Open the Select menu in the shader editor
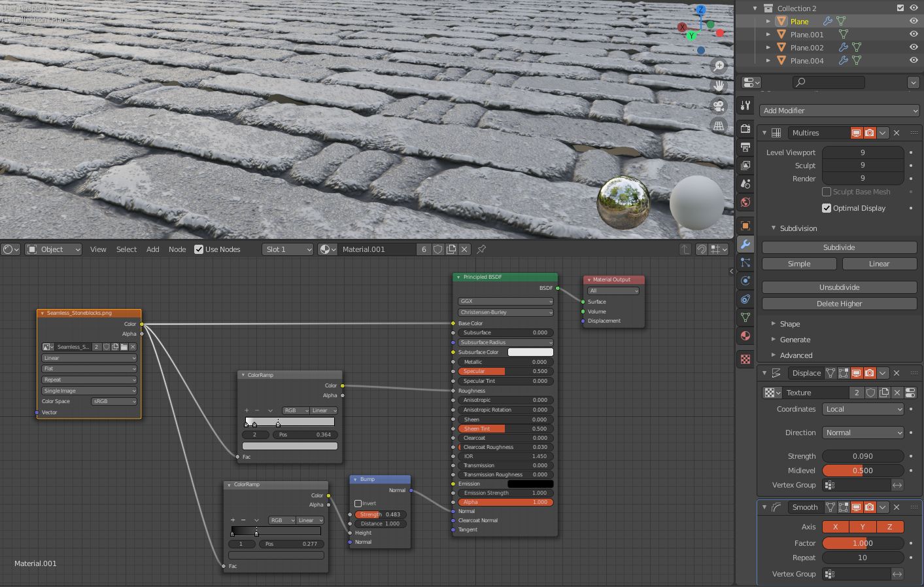The image size is (924, 587). [x=126, y=249]
